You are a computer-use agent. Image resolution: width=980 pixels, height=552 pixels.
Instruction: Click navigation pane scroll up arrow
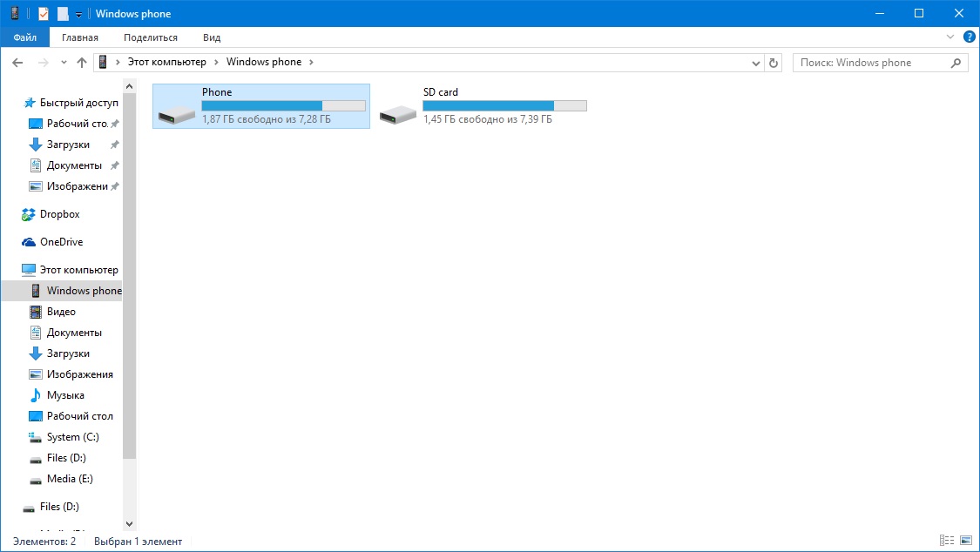(130, 86)
